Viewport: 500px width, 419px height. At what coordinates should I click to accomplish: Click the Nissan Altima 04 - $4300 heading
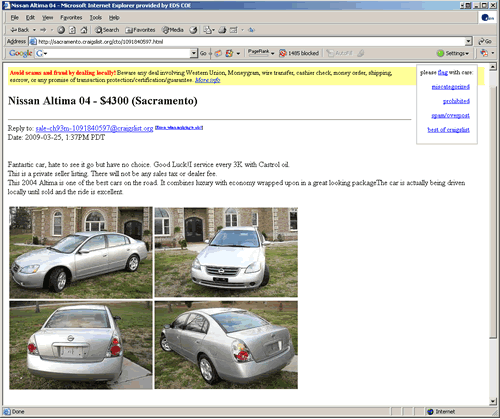tap(103, 101)
